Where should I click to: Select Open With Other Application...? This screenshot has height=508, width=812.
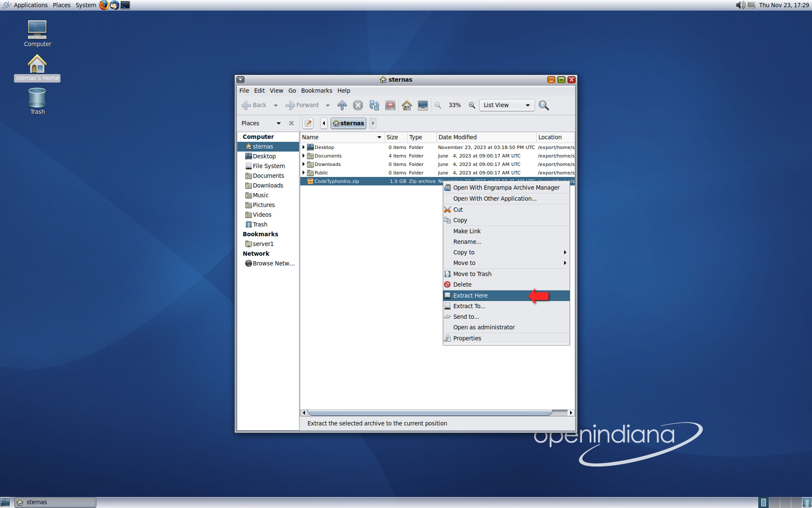[x=506, y=199]
